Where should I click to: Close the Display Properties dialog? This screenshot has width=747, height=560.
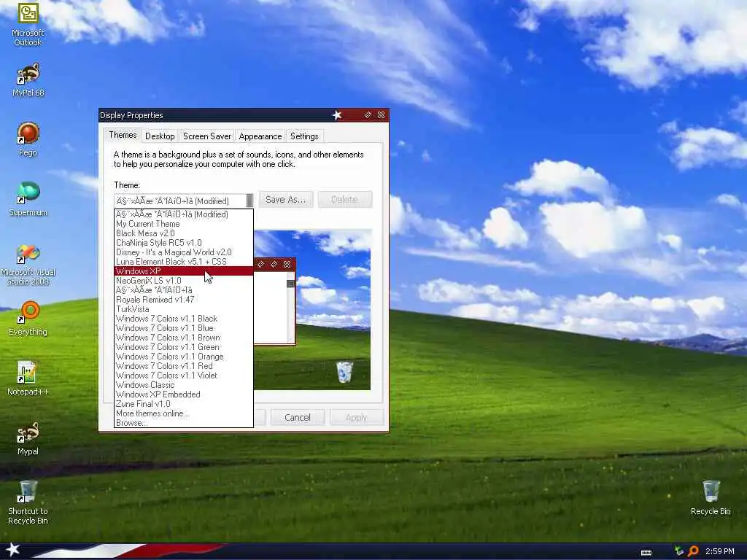click(381, 114)
